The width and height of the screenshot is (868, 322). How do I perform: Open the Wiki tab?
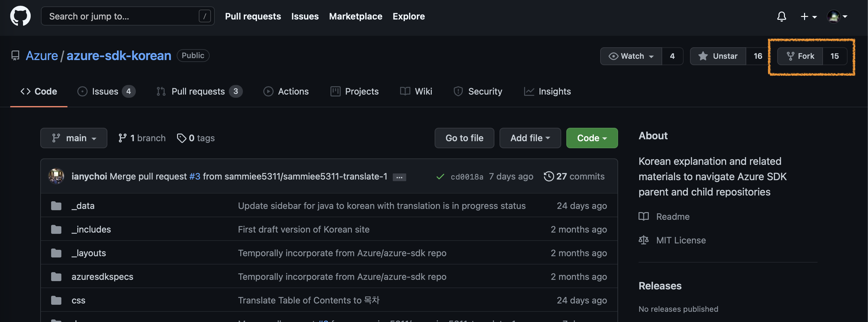(416, 91)
